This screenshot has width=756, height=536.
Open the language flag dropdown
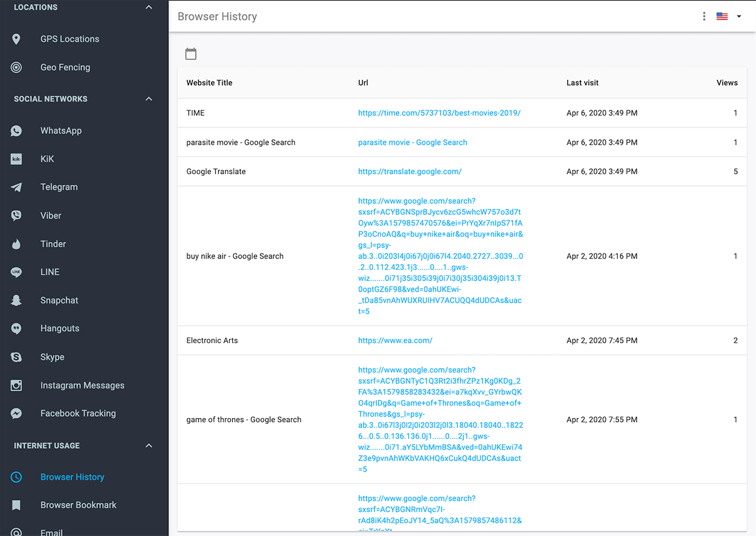tap(729, 17)
